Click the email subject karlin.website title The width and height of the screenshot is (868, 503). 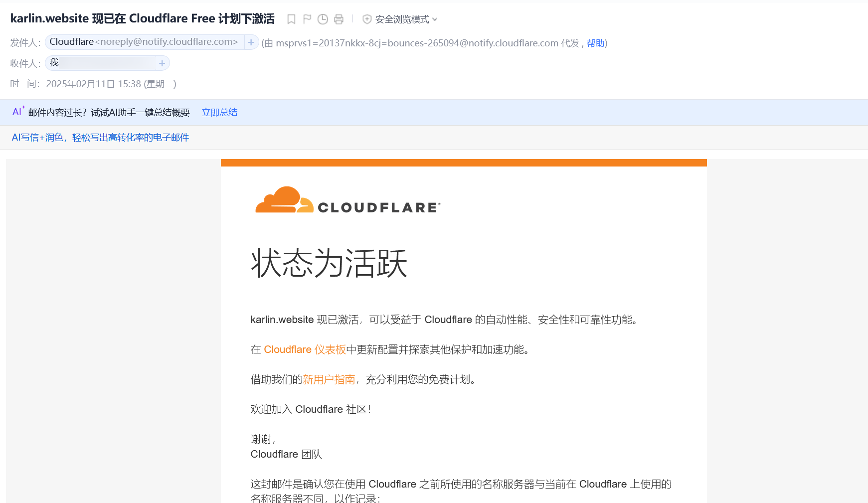pyautogui.click(x=143, y=19)
